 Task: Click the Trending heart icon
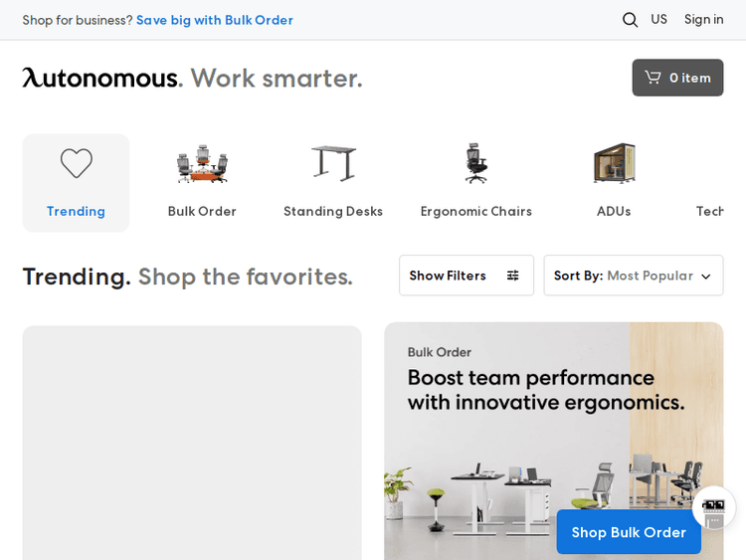coord(76,163)
